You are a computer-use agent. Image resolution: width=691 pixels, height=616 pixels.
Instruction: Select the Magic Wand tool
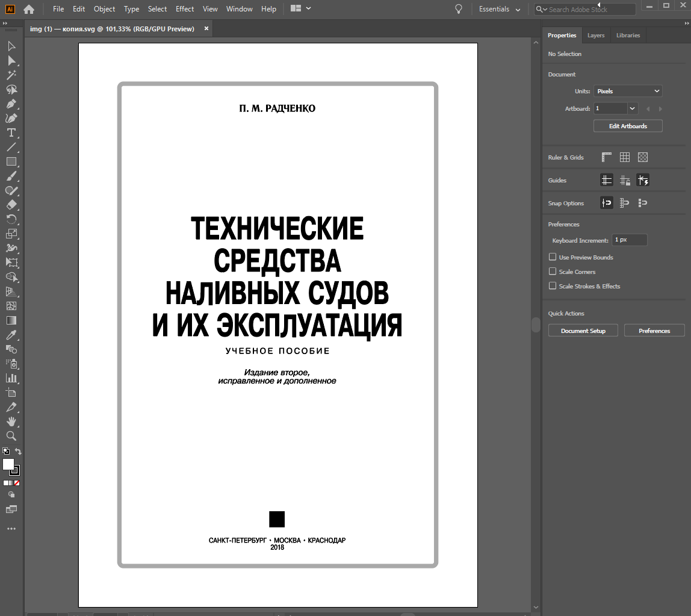click(x=11, y=75)
